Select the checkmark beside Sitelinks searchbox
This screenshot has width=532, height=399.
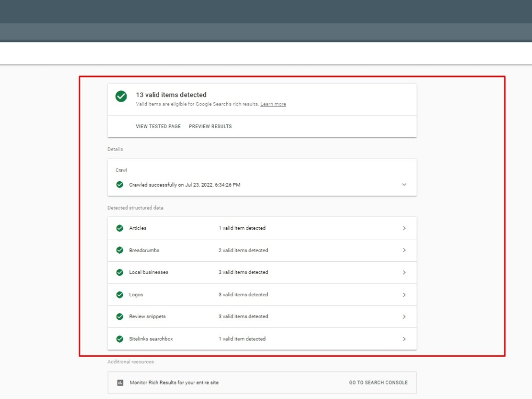[120, 339]
